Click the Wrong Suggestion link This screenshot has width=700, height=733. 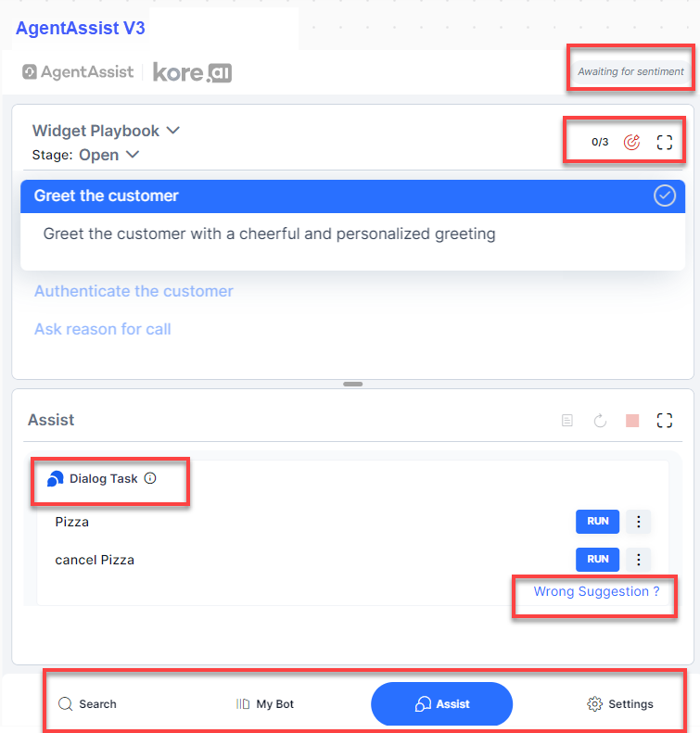tap(596, 591)
